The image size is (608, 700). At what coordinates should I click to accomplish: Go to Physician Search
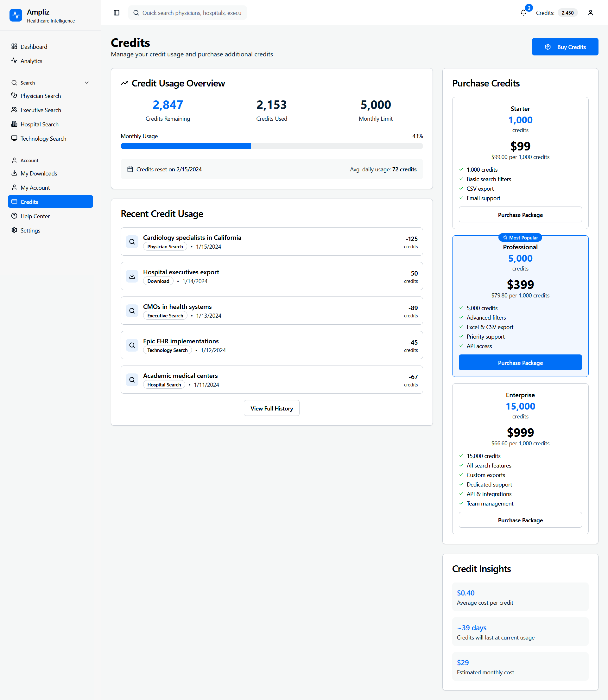(x=41, y=96)
